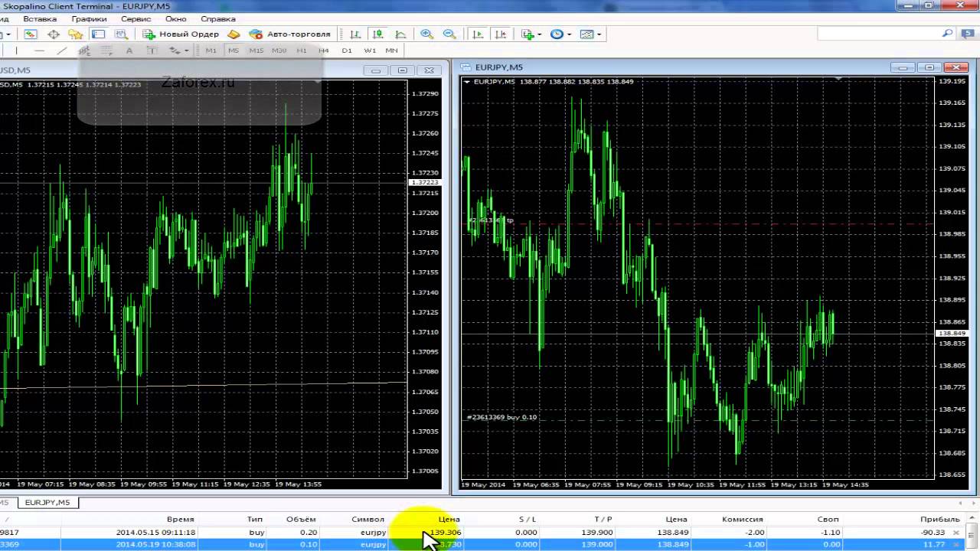The height and width of the screenshot is (551, 980).
Task: Open the Data Window crosshair icon
Action: click(54, 34)
